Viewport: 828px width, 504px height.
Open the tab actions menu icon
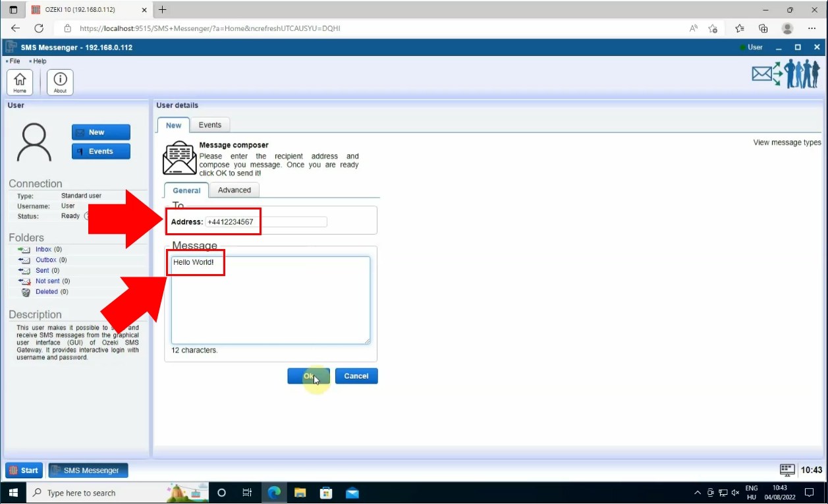coord(13,10)
